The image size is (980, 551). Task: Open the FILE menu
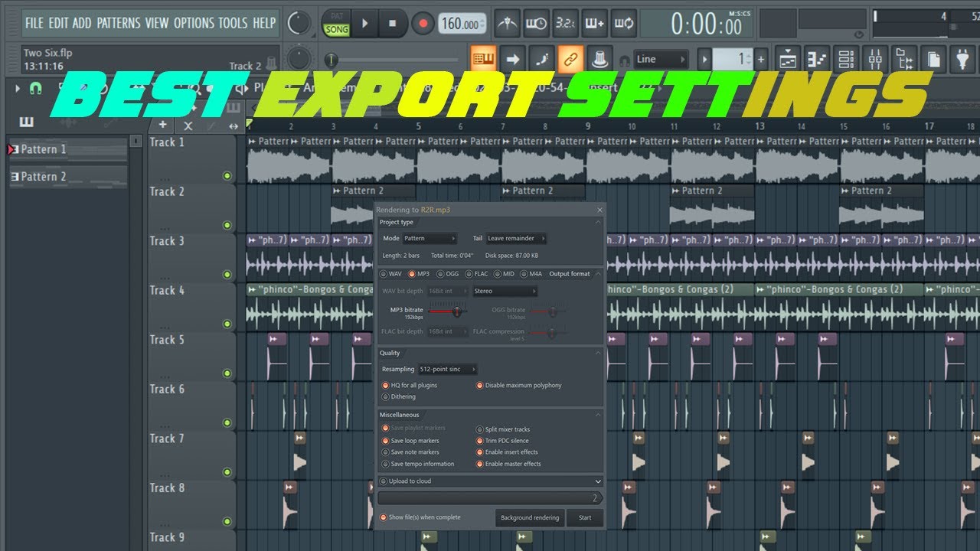34,23
